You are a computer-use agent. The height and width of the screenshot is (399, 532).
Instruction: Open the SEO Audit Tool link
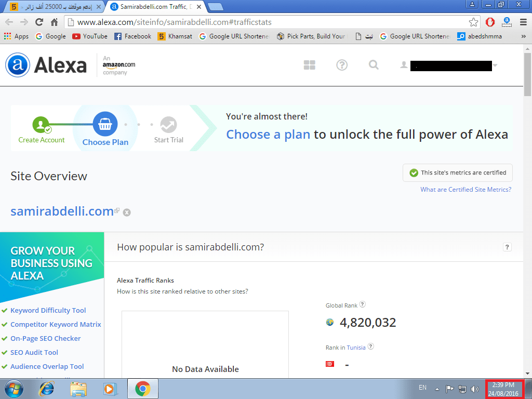tap(34, 353)
